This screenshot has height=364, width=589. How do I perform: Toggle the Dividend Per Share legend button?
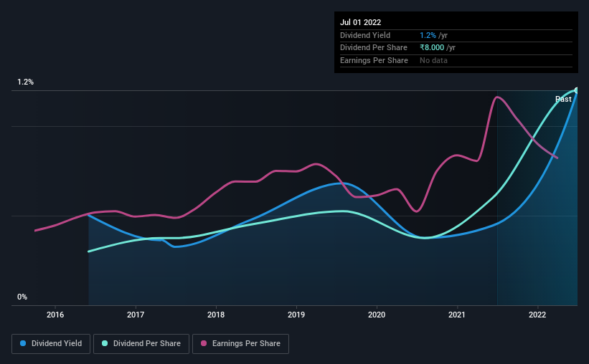point(141,344)
